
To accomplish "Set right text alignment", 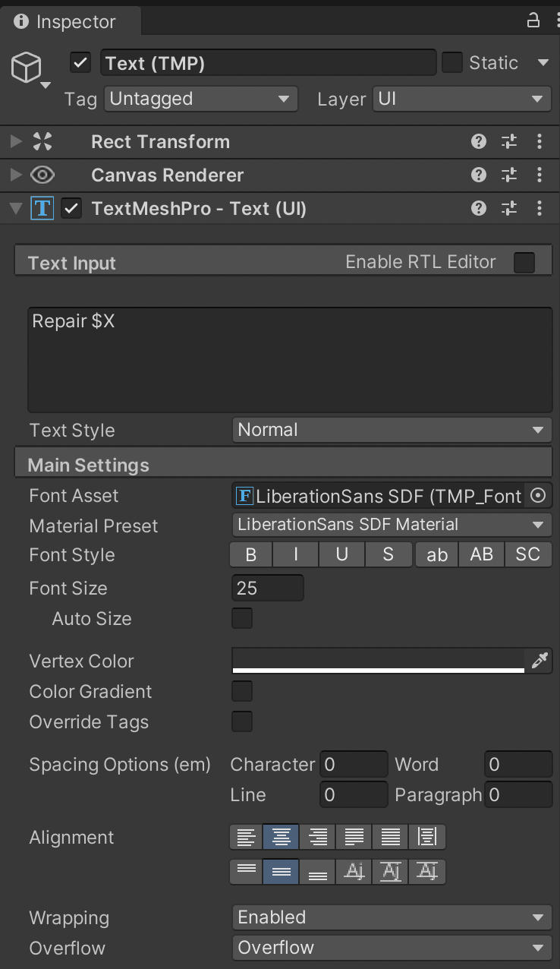I will 318,837.
